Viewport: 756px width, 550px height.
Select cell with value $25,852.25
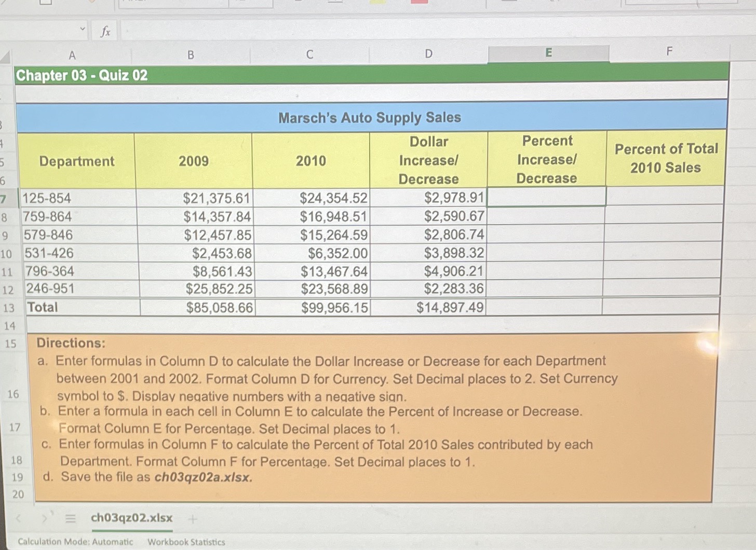(197, 289)
